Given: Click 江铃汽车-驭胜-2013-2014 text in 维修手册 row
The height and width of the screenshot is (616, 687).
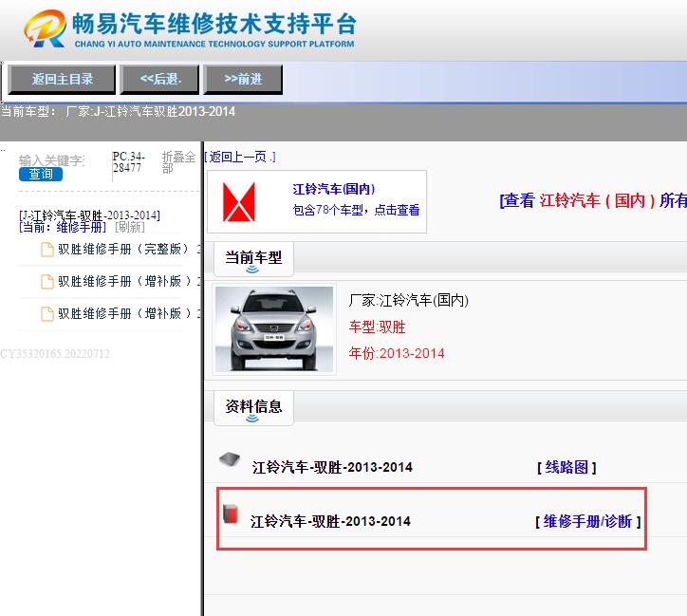Looking at the screenshot, I should tap(330, 521).
